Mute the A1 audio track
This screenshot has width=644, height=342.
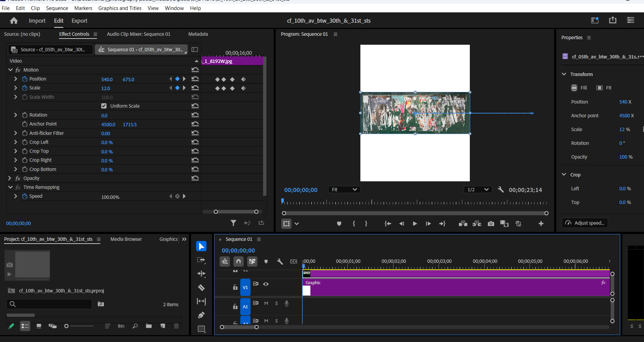266,303
